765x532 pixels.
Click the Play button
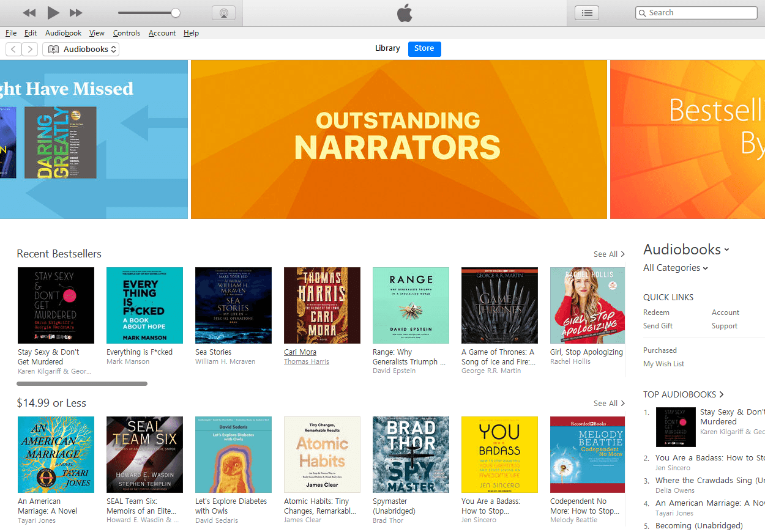click(53, 13)
